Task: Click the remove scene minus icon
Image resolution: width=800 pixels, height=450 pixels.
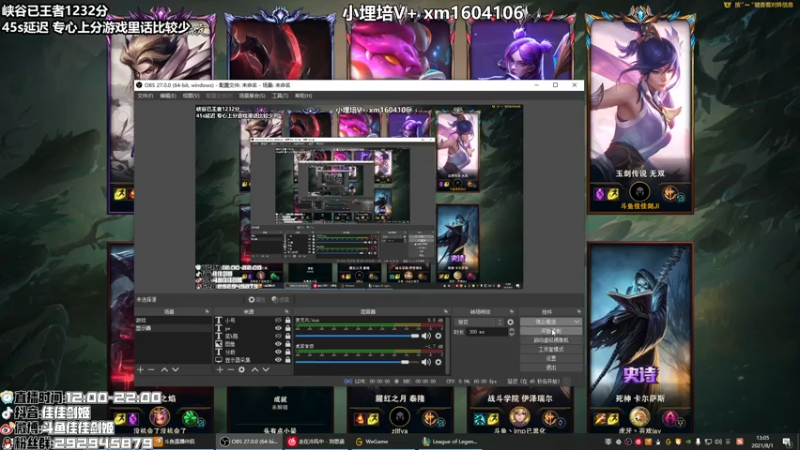Action: (x=151, y=369)
